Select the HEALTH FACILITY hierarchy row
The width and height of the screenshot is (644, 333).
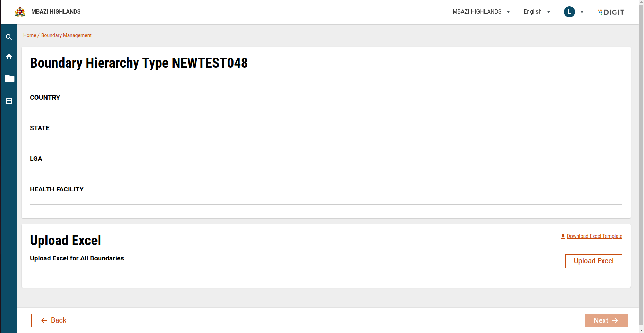[x=57, y=189]
